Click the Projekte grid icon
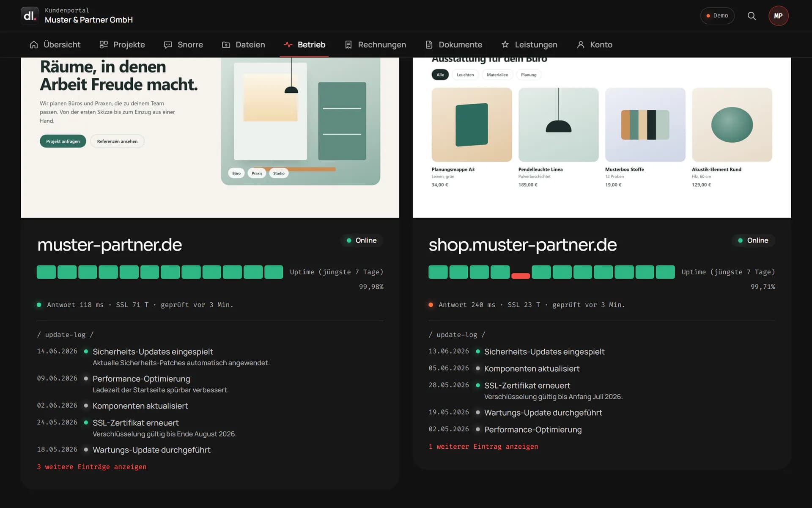Screen dimensions: 812x508 (x=104, y=44)
